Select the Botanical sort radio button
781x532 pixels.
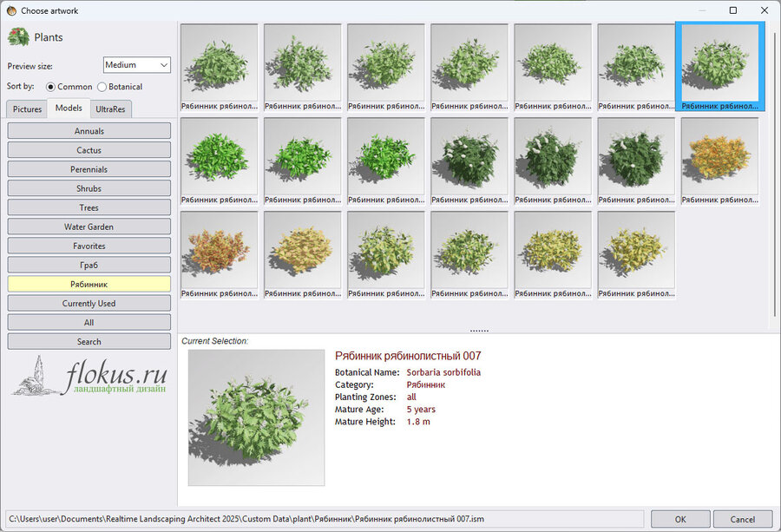[x=102, y=87]
